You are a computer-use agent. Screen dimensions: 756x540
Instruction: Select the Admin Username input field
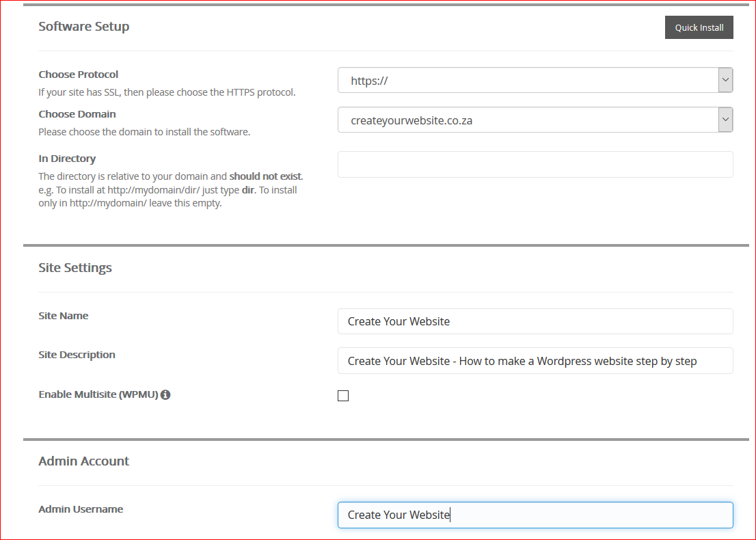click(x=535, y=515)
